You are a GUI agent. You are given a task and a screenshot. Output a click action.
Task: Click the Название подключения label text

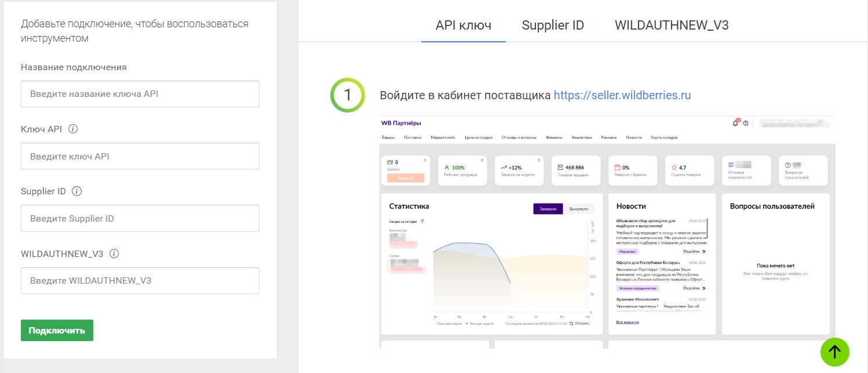tap(74, 67)
